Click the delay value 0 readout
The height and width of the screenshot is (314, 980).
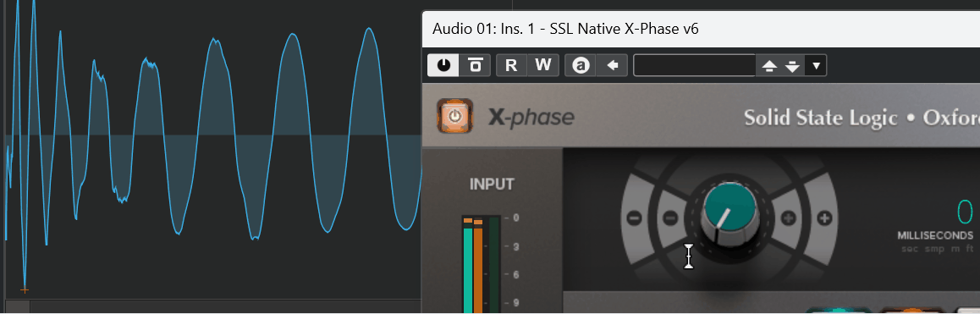coord(965,212)
